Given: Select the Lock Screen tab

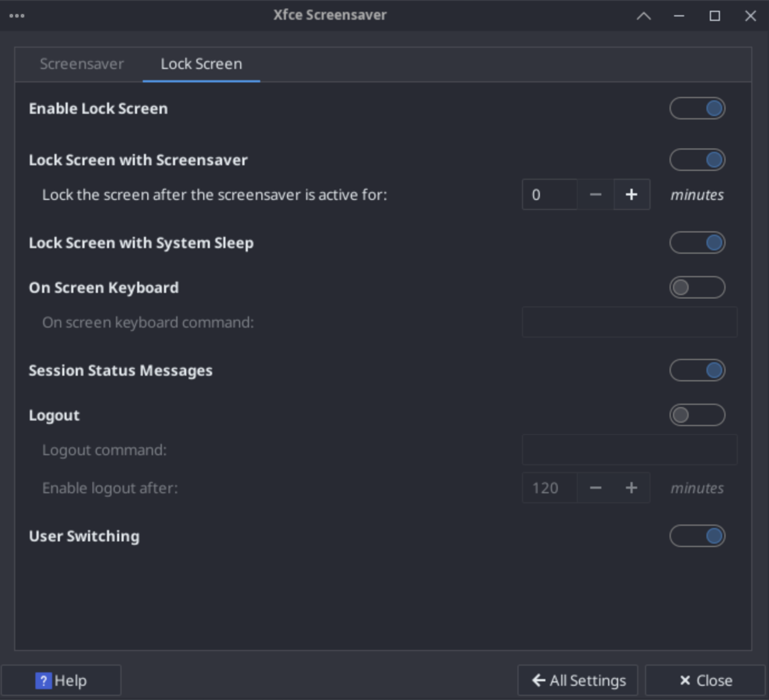Looking at the screenshot, I should click(201, 64).
